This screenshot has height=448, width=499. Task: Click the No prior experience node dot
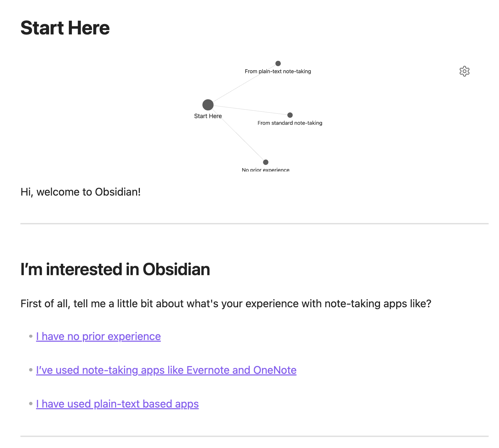[266, 162]
